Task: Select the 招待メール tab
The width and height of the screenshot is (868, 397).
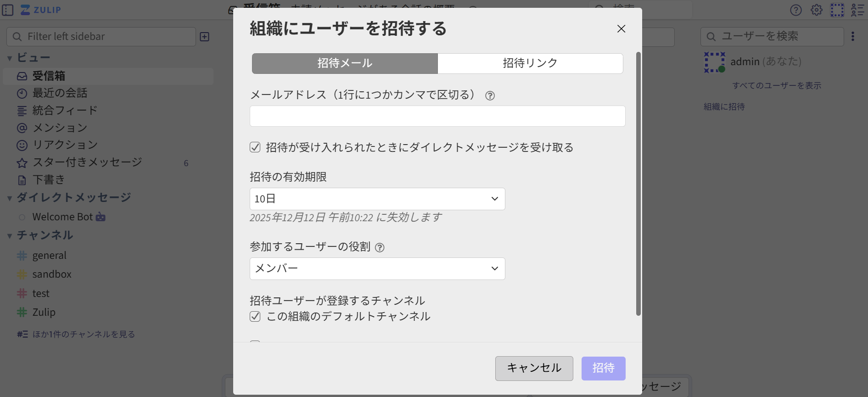Action: 344,63
